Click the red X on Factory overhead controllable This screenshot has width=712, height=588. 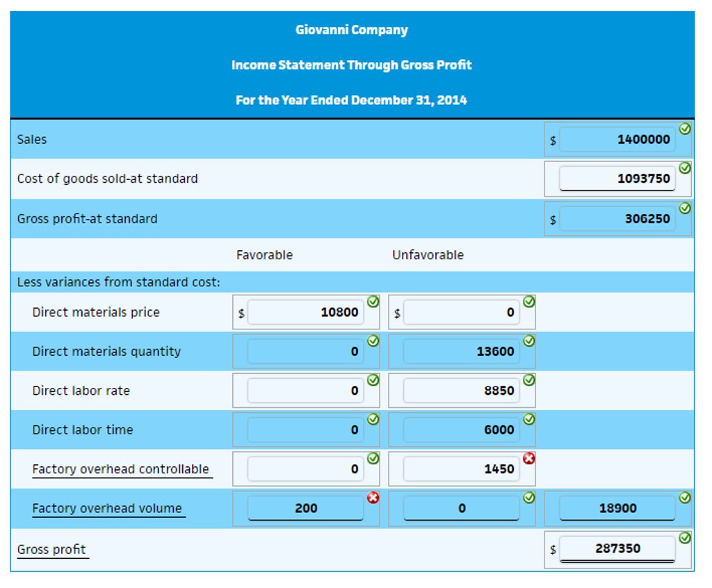[528, 457]
